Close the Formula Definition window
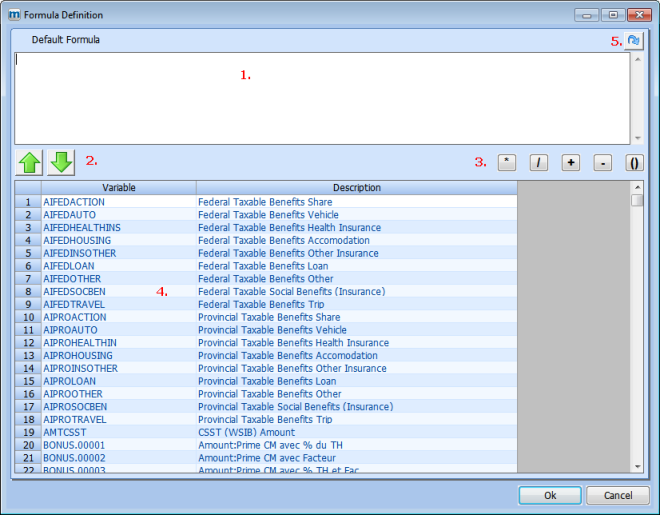 click(x=639, y=15)
